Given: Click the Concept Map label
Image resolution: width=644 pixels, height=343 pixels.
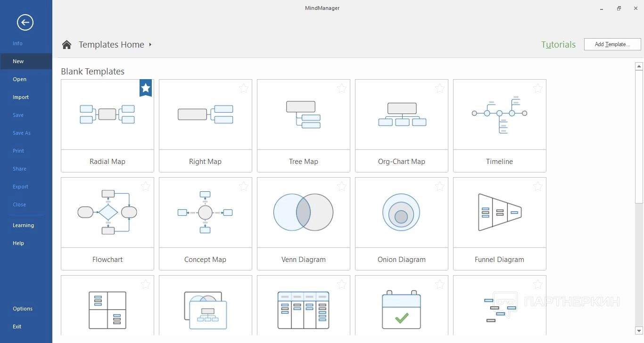Looking at the screenshot, I should point(205,260).
